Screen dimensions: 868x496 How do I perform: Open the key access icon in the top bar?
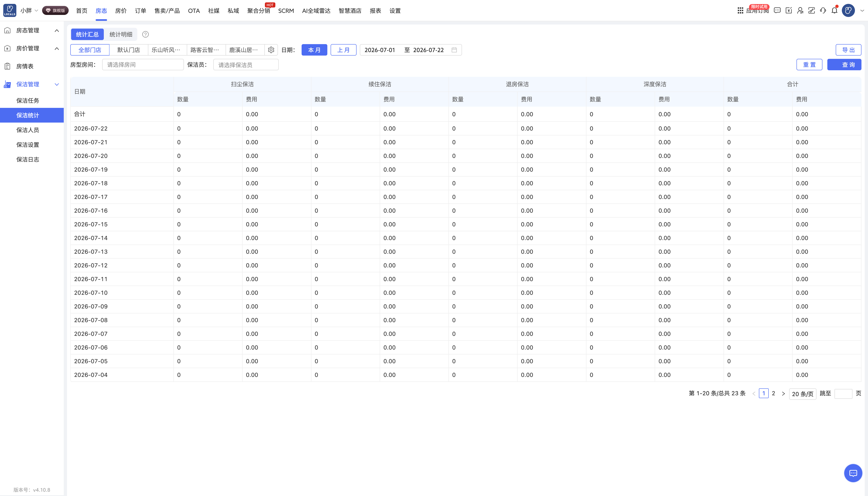click(812, 11)
